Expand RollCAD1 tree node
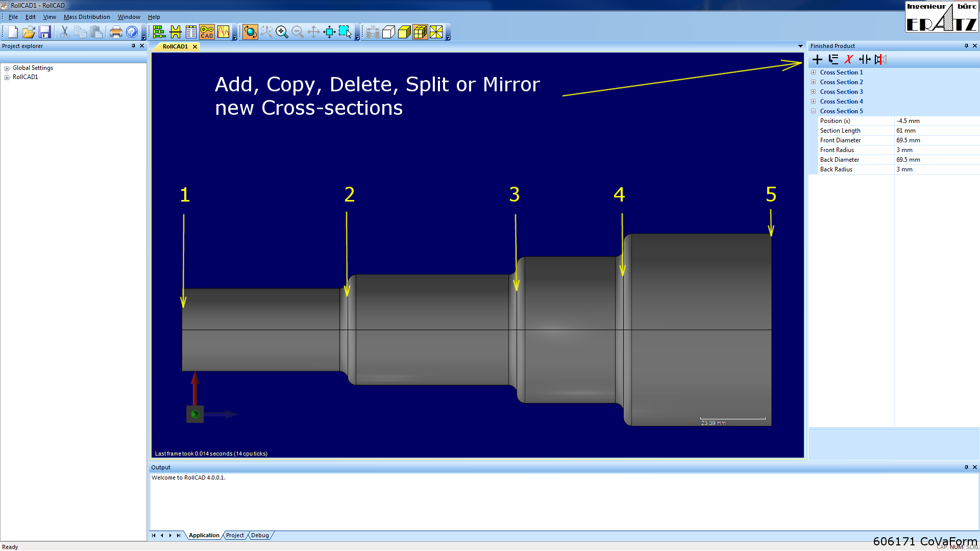This screenshot has height=551, width=980. tap(7, 78)
